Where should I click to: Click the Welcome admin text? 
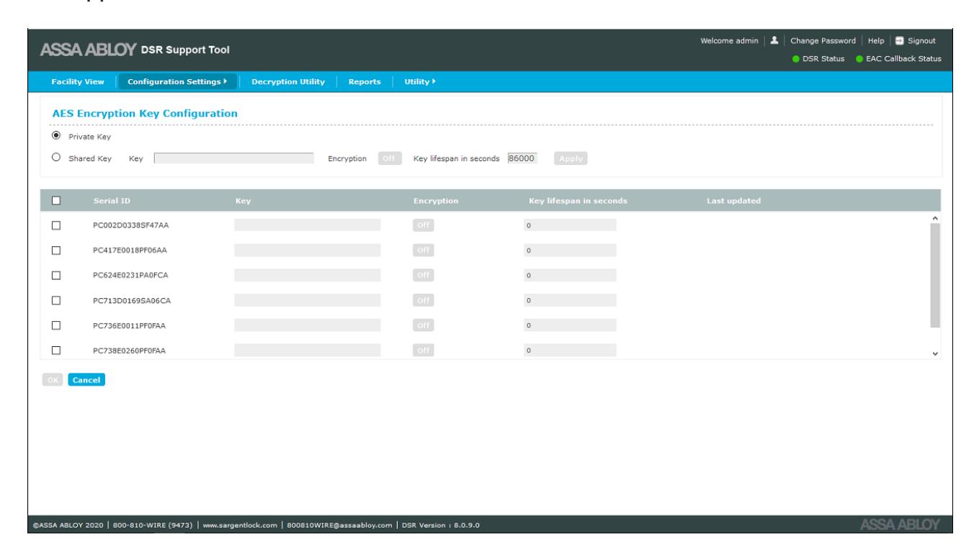tap(728, 40)
